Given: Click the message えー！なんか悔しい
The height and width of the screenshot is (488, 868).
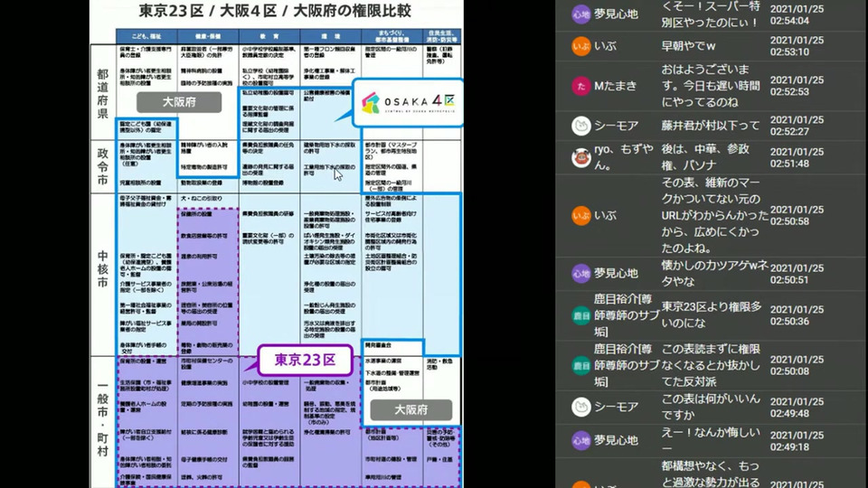Looking at the screenshot, I should click(x=711, y=440).
